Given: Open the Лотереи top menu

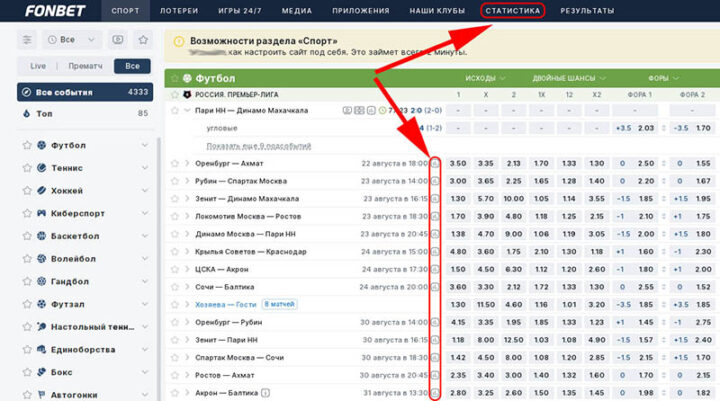Looking at the screenshot, I should pyautogui.click(x=179, y=11).
